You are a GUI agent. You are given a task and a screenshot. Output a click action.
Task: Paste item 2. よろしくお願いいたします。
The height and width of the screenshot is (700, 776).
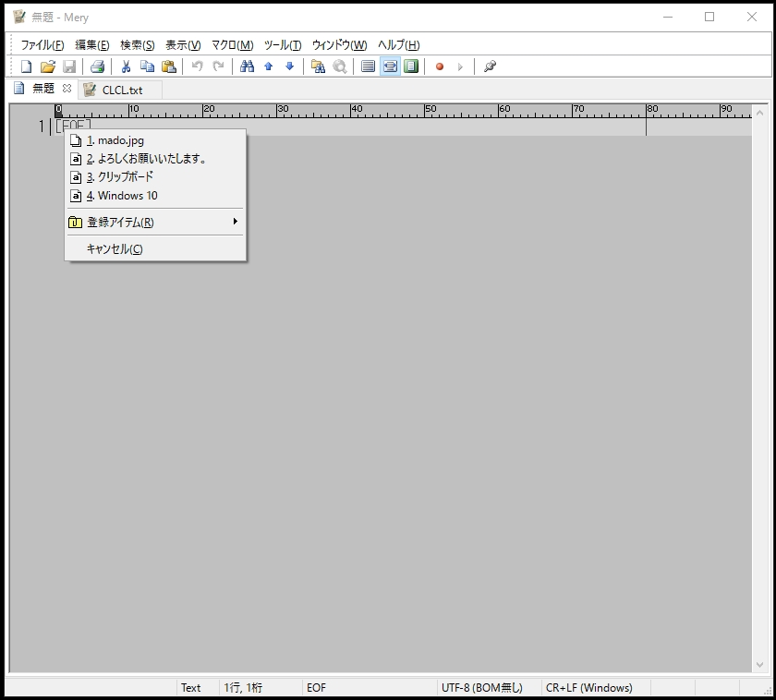click(x=155, y=159)
